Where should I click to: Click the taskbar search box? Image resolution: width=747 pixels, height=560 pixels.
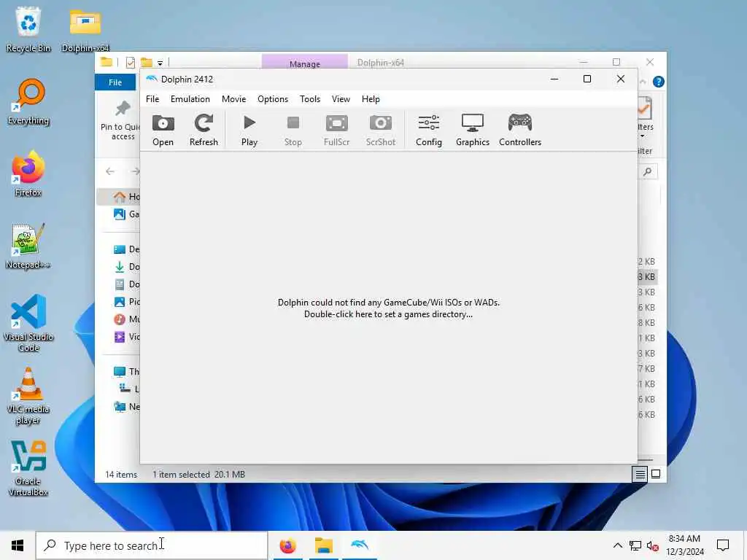coord(152,545)
